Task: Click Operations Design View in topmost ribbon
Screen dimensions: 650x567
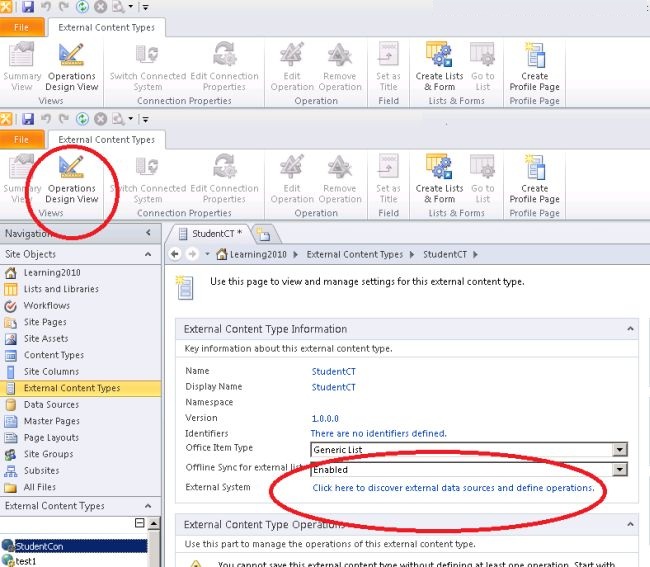Action: [x=71, y=67]
